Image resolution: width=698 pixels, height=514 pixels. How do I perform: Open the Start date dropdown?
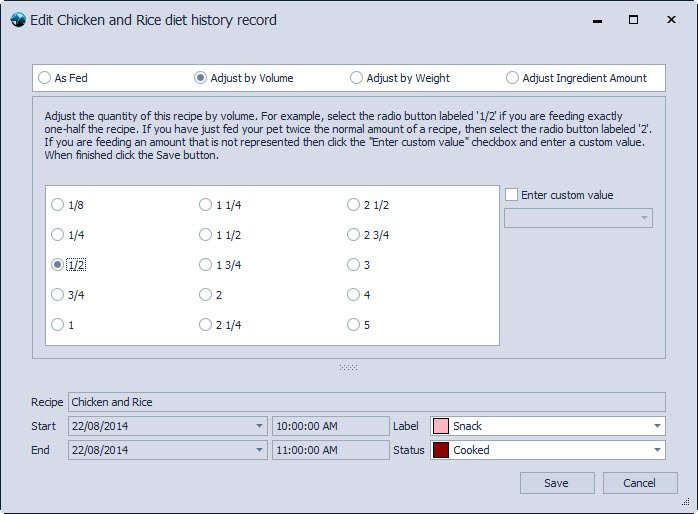pyautogui.click(x=259, y=426)
